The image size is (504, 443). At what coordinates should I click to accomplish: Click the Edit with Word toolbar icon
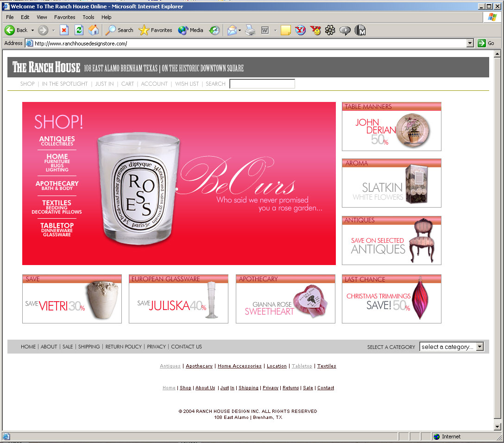[265, 30]
